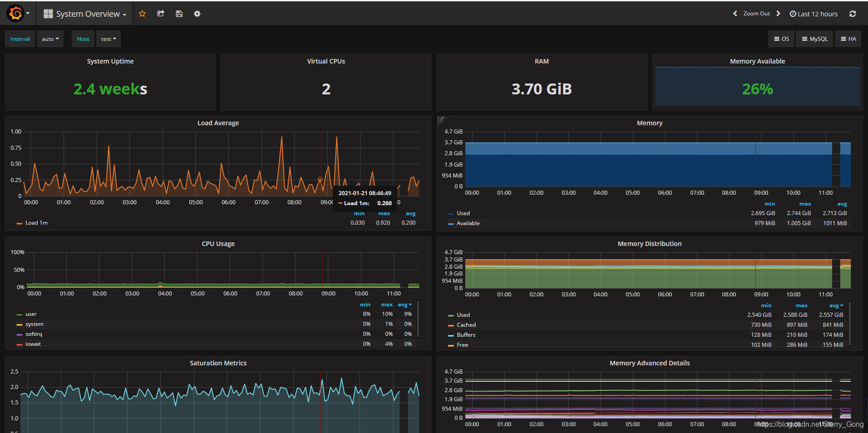This screenshot has width=868, height=433.
Task: Open Load Average panel title menu
Action: (x=218, y=123)
